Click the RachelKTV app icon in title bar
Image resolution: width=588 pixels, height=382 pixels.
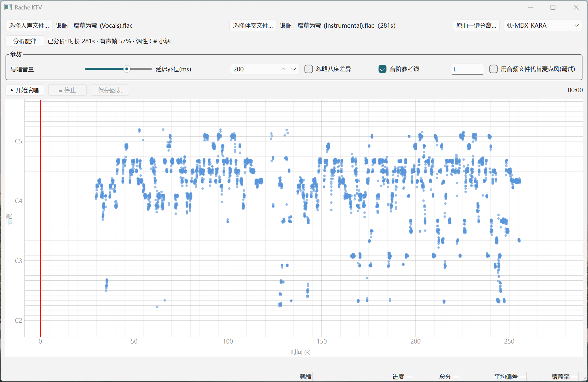[x=8, y=7]
